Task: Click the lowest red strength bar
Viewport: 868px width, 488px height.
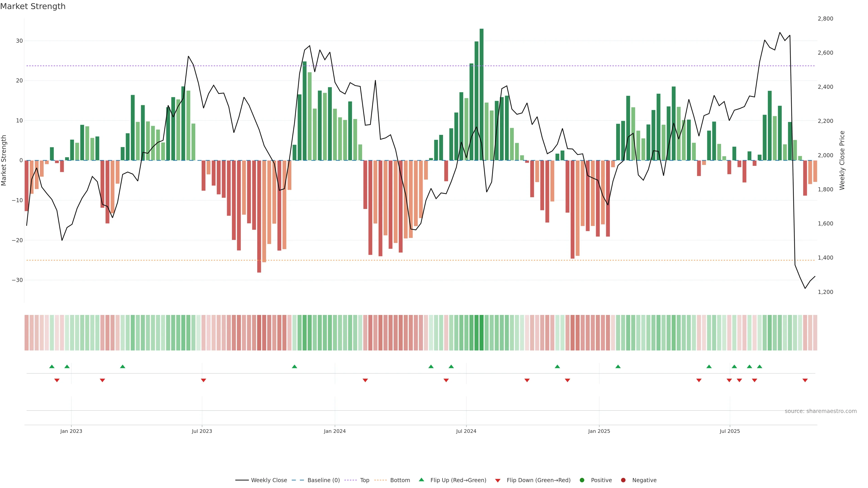Action: (x=259, y=216)
